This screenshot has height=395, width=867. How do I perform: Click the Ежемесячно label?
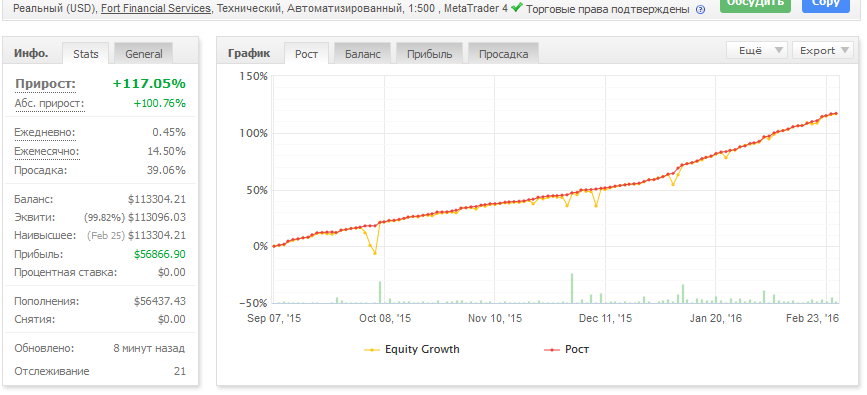(47, 152)
